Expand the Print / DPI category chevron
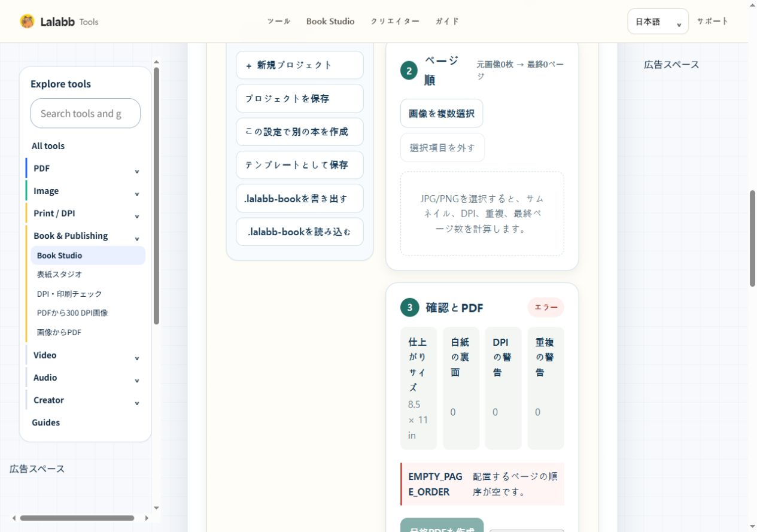Image resolution: width=757 pixels, height=532 pixels. click(136, 216)
